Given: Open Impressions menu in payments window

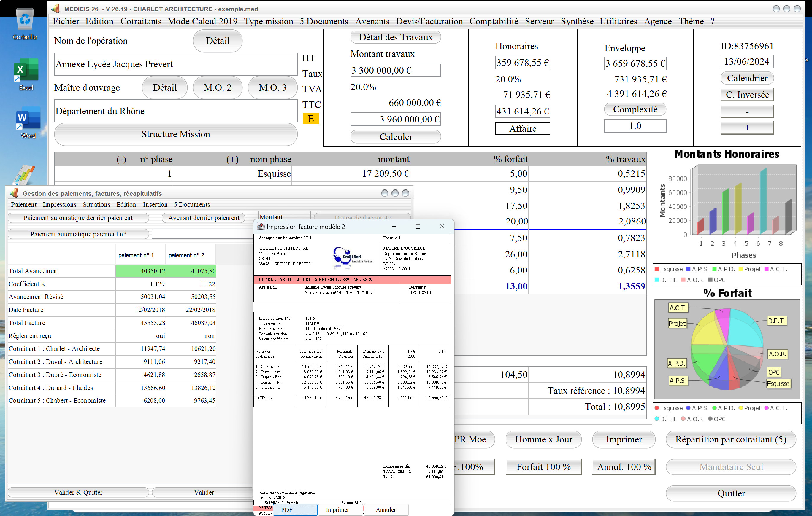Looking at the screenshot, I should point(59,204).
